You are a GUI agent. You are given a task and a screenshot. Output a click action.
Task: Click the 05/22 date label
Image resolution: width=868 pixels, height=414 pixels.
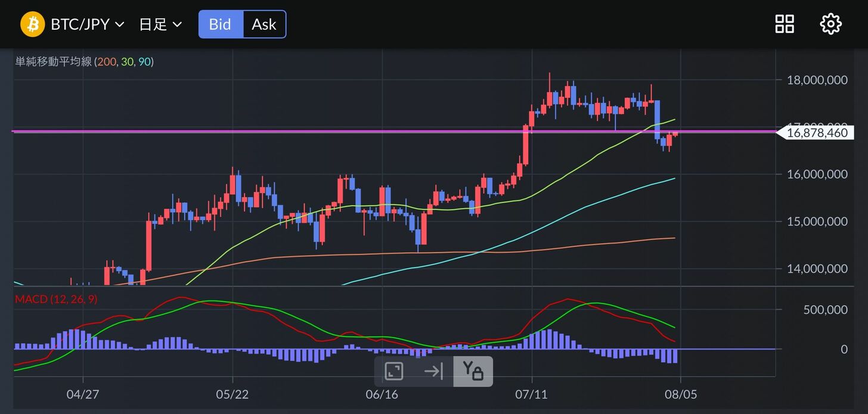[232, 394]
